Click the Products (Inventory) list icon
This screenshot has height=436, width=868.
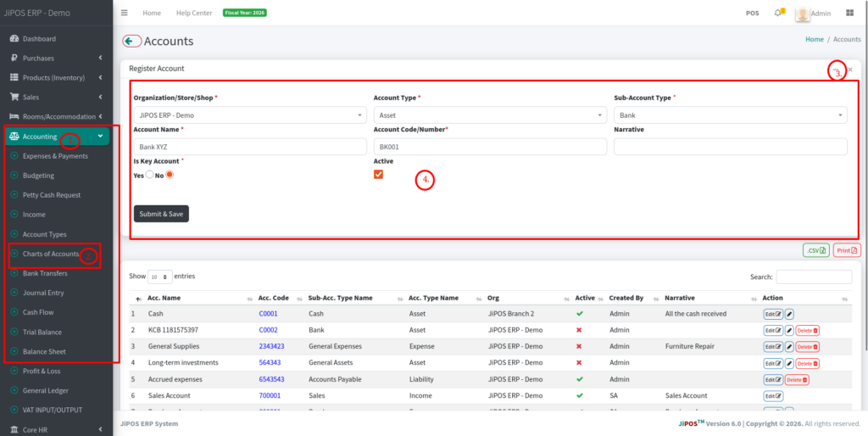[x=14, y=77]
